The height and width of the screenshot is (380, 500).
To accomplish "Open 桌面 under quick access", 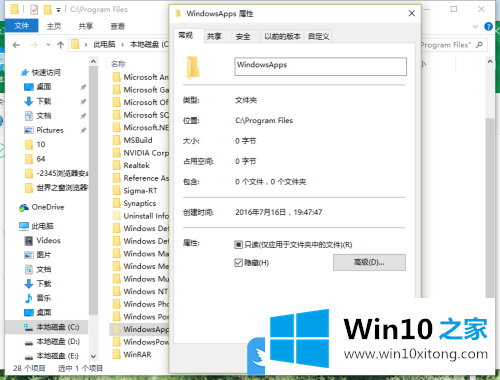I will 44,87.
